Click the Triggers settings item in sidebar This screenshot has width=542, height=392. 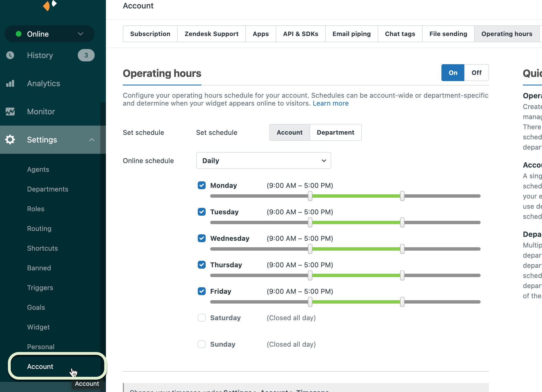click(x=40, y=288)
